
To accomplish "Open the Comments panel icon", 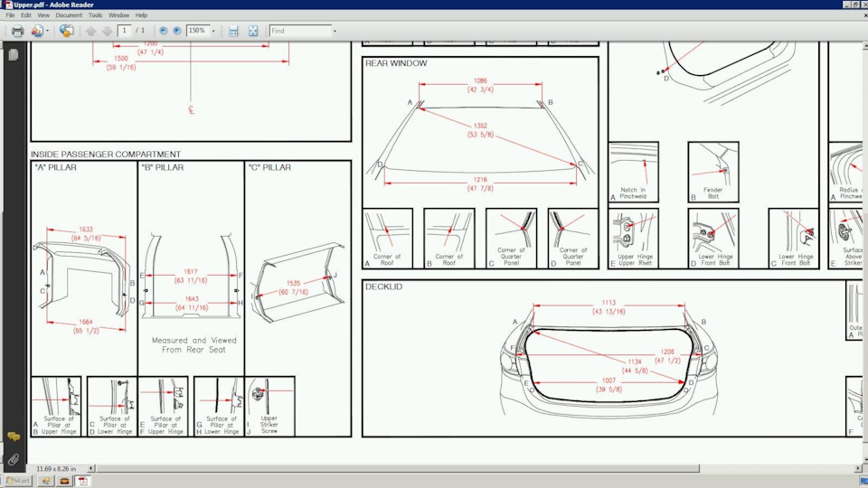I will click(14, 437).
